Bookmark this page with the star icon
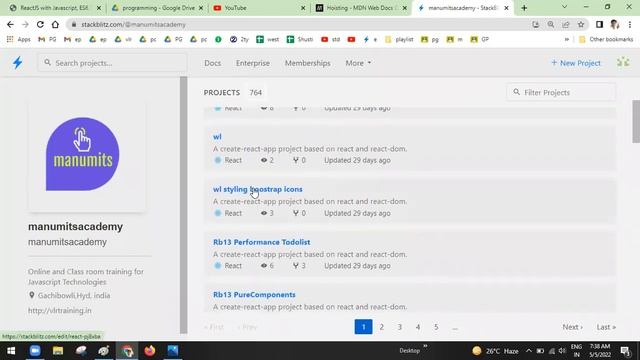Viewport: 640px width, 360px height. [581, 24]
